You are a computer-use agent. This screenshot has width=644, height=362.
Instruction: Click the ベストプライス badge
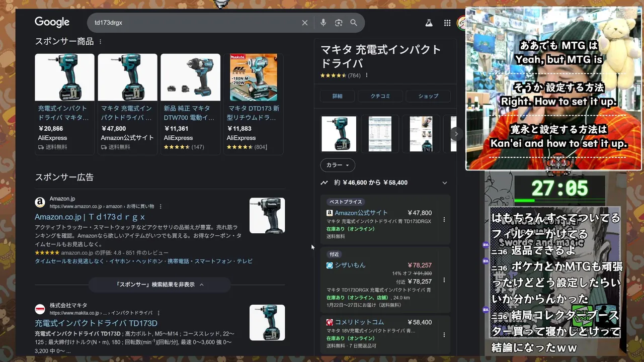pyautogui.click(x=345, y=202)
